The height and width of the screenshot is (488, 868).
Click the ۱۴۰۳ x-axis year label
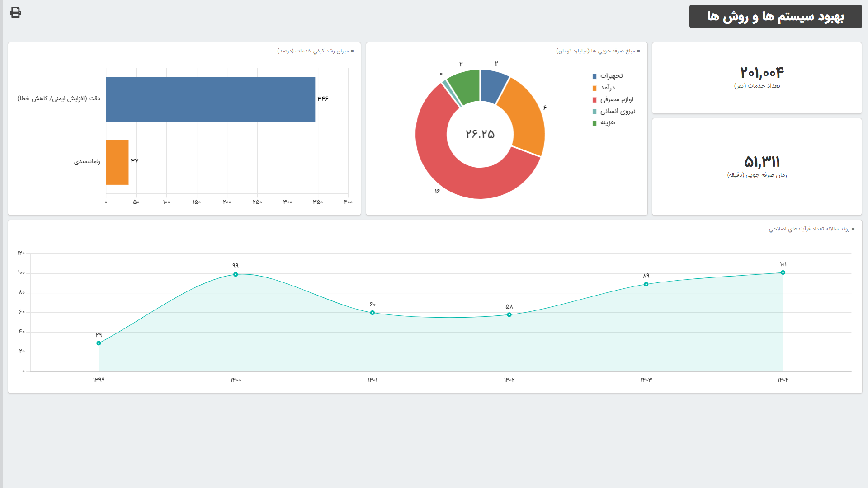[646, 380]
